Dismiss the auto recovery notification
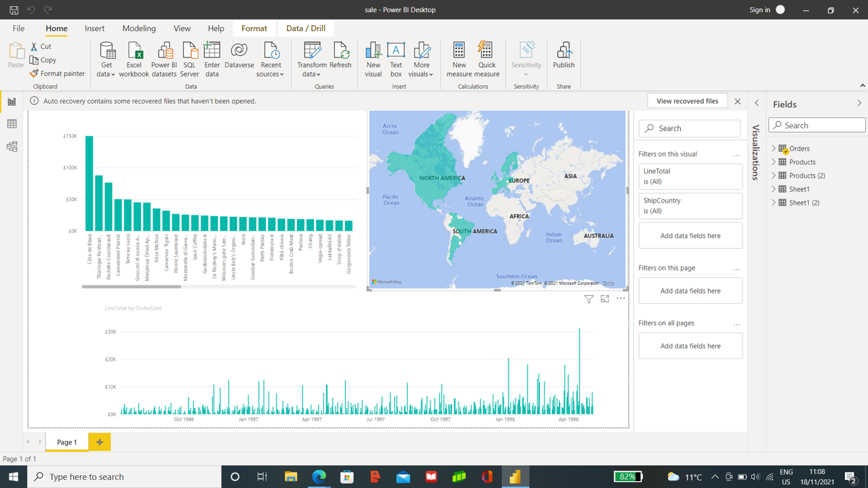 click(738, 101)
